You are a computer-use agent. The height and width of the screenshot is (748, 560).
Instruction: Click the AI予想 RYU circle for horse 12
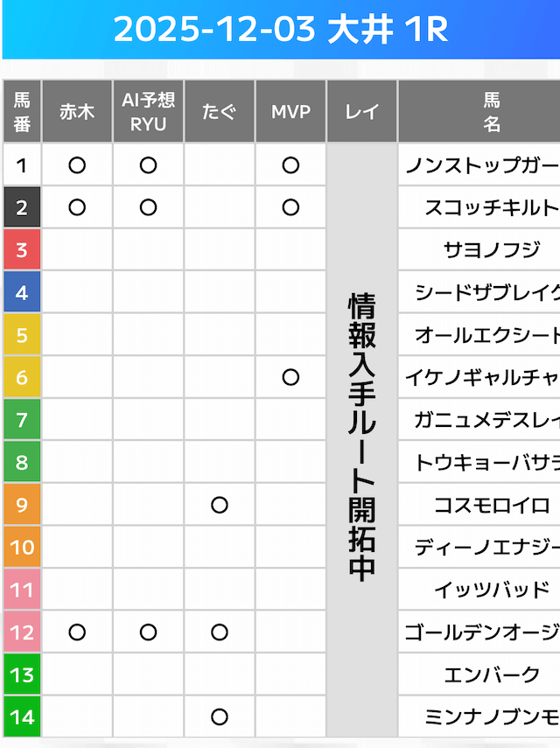pyautogui.click(x=148, y=632)
